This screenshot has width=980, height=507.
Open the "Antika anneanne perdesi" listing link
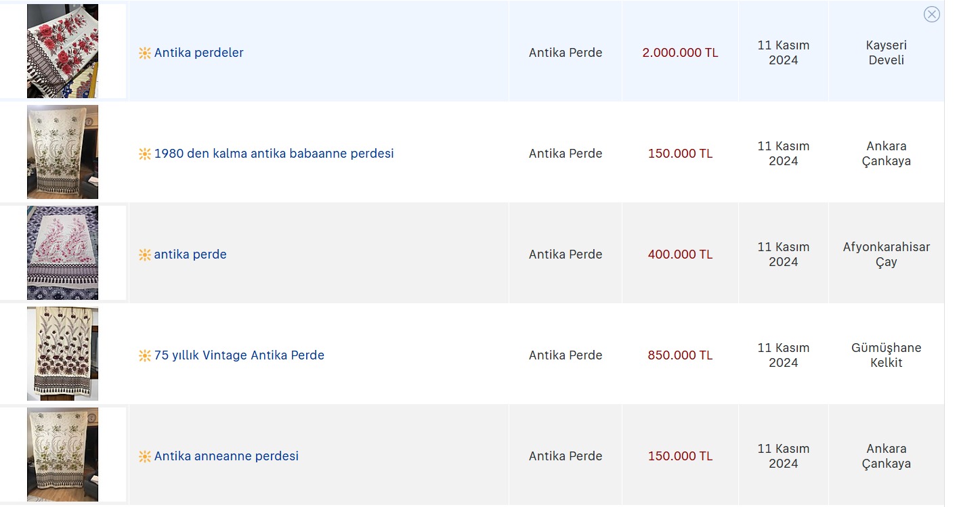tap(226, 456)
